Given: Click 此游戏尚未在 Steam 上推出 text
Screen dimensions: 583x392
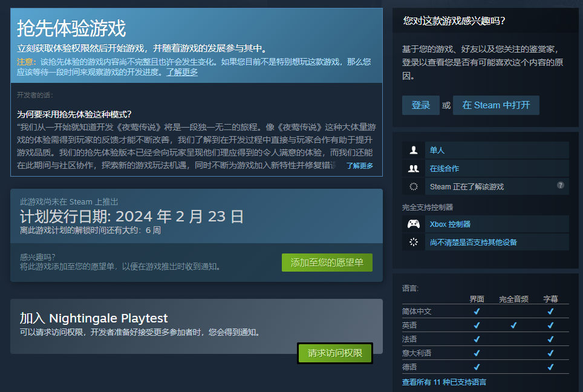Looking at the screenshot, I should tap(69, 201).
